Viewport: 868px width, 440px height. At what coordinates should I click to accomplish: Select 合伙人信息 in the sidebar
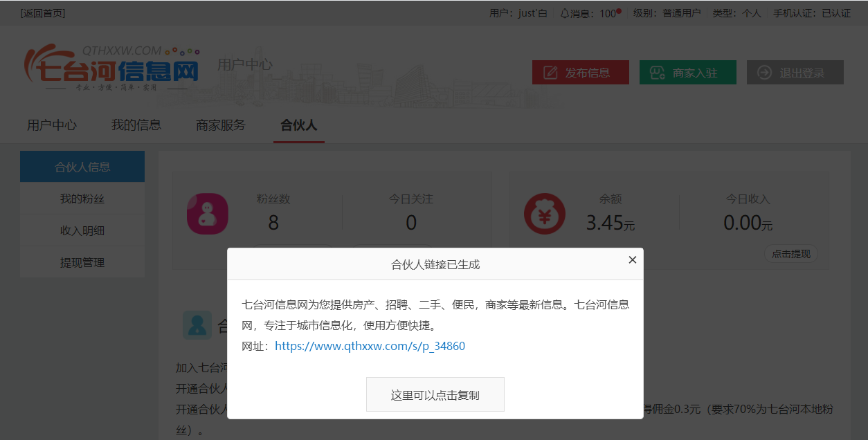point(82,167)
